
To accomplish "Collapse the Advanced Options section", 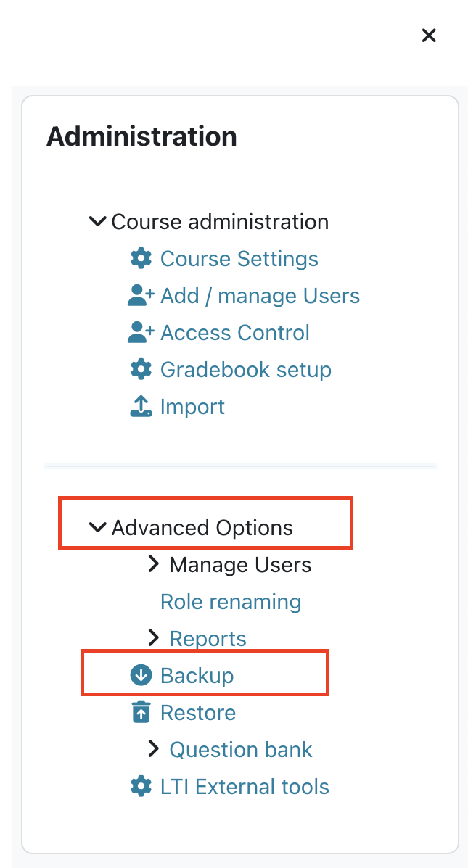I will 97,527.
